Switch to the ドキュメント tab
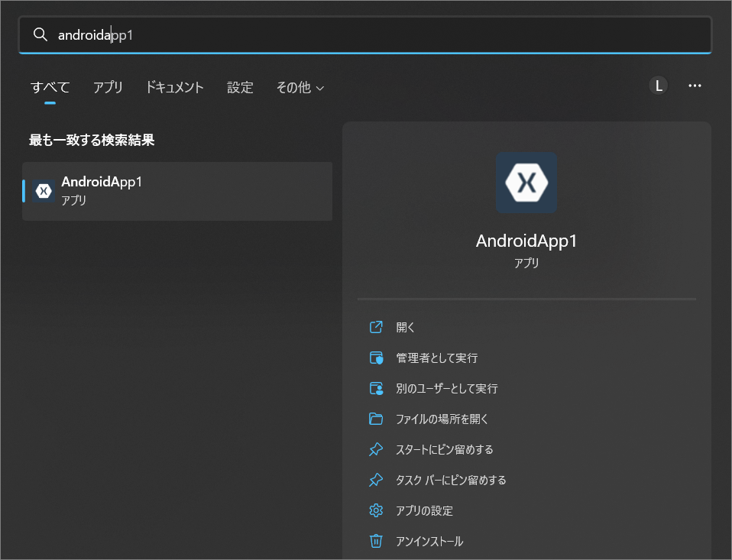The width and height of the screenshot is (732, 560). pyautogui.click(x=174, y=87)
